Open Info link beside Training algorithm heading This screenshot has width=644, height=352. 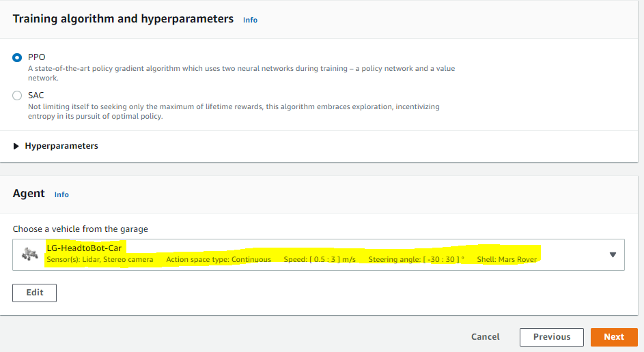[250, 20]
